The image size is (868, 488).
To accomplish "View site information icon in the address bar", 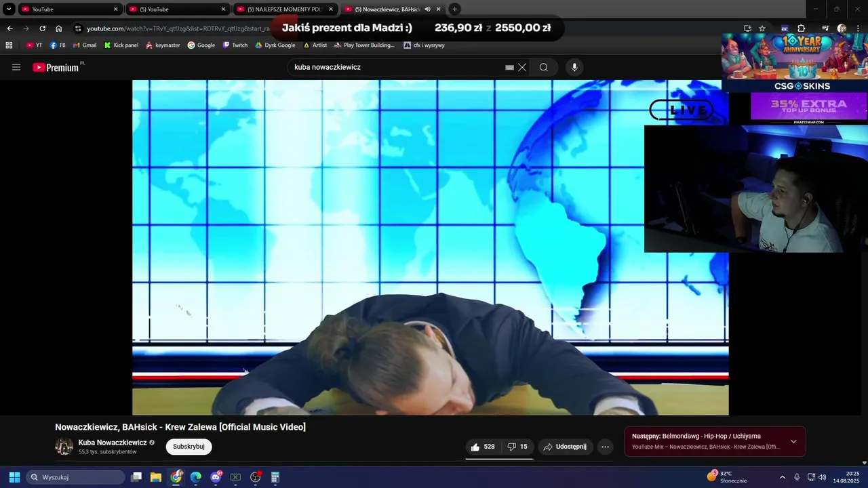I will point(78,28).
